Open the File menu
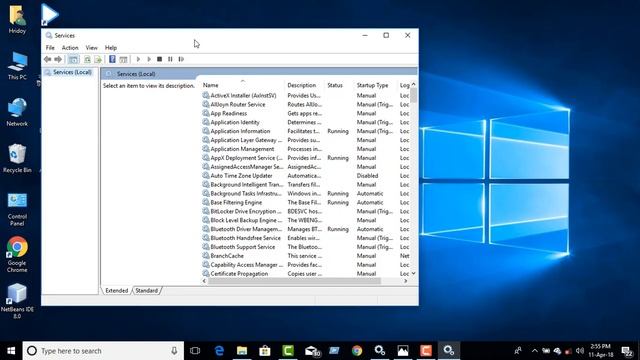 click(x=50, y=48)
